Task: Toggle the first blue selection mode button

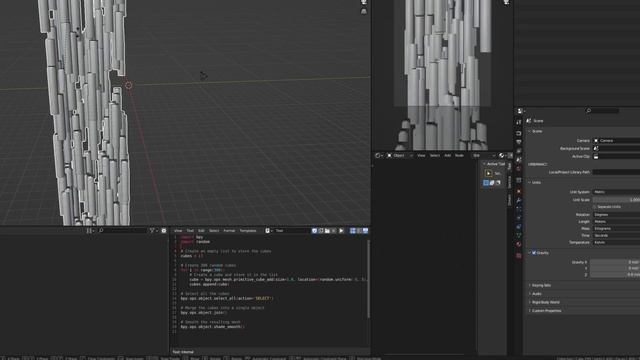Action: 486,183
